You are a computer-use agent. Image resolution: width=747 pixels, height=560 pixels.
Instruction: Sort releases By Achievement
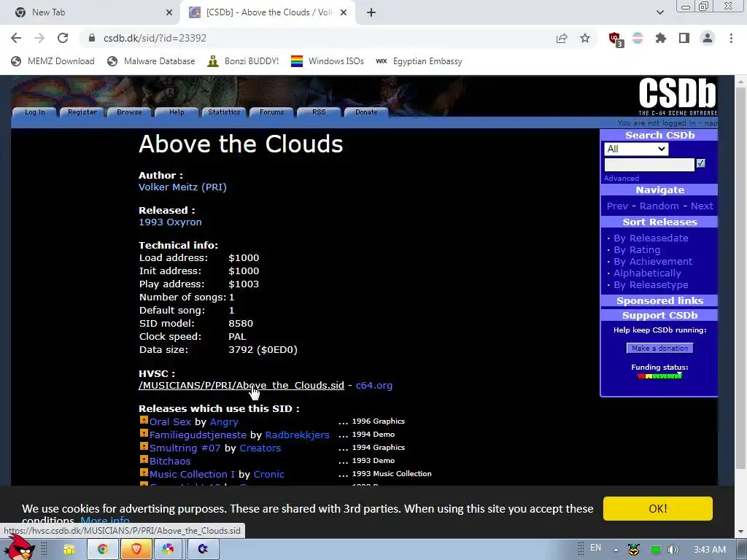(653, 262)
